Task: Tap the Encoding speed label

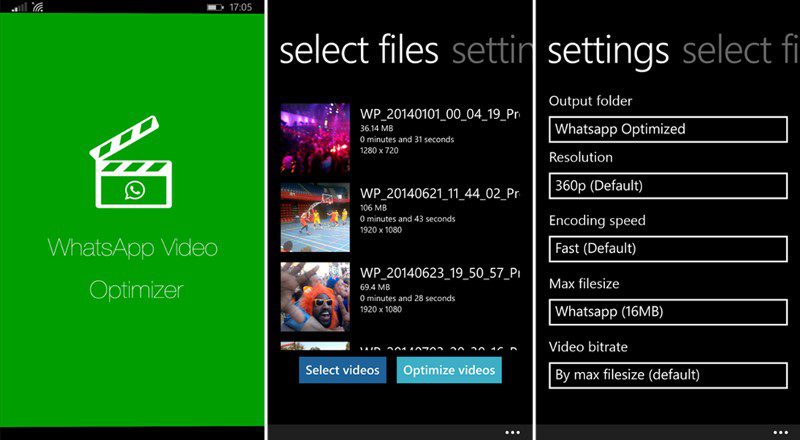Action: 597,221
